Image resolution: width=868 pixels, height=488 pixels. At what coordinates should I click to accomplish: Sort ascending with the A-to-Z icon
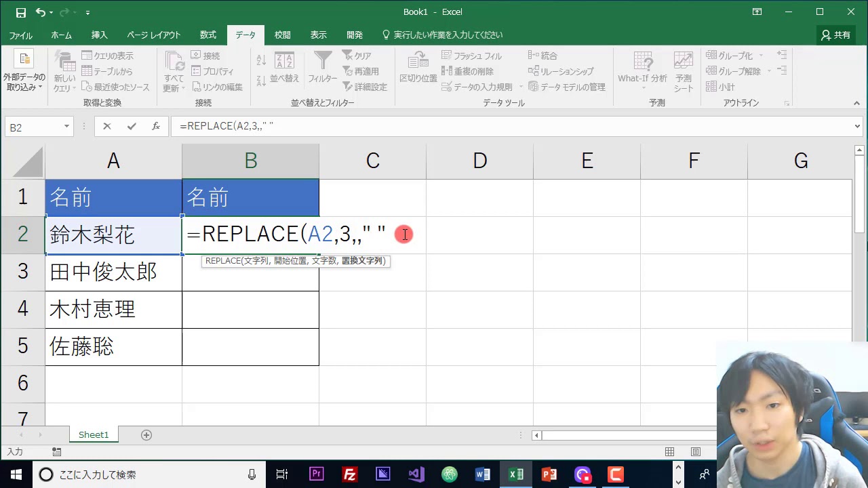261,60
